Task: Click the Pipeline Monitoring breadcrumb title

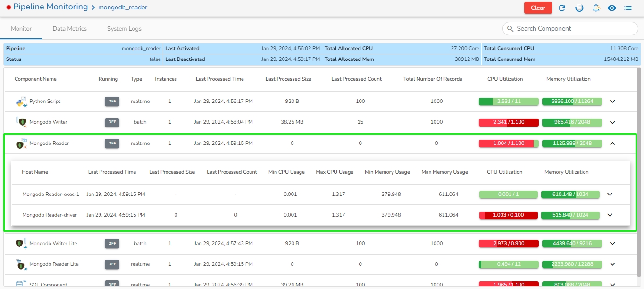Action: pos(50,7)
